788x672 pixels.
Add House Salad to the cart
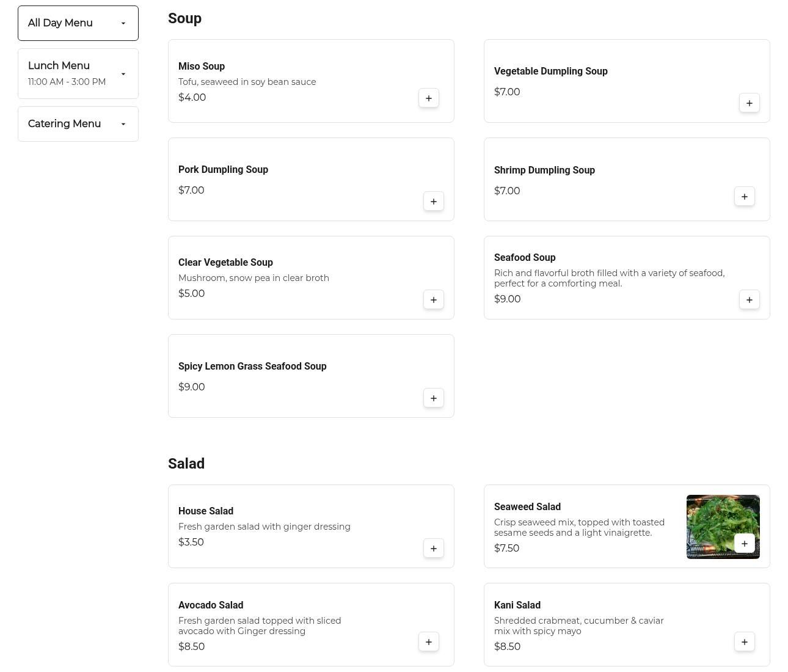433,548
